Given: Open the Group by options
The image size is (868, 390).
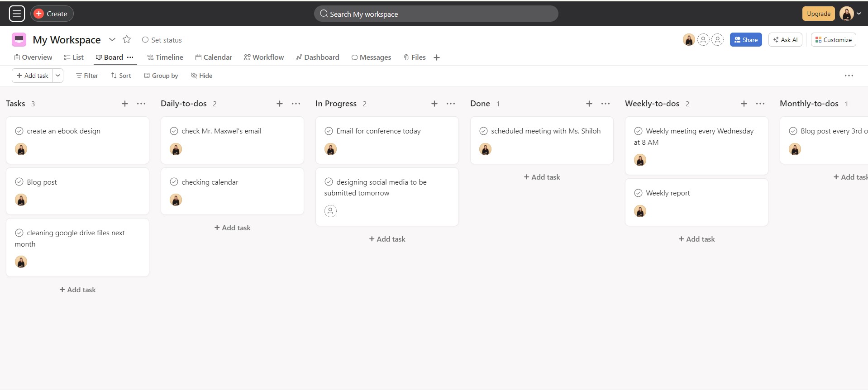Looking at the screenshot, I should click(161, 76).
